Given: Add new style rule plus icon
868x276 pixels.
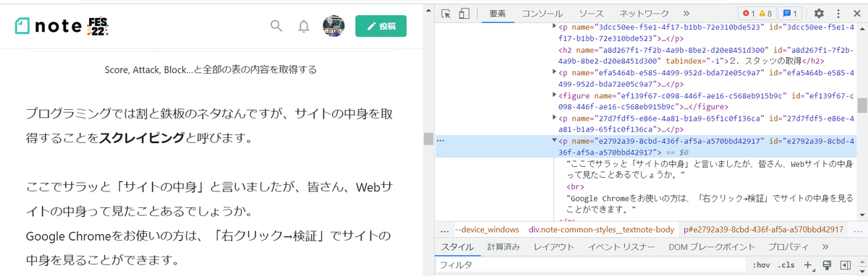Looking at the screenshot, I should coord(809,265).
